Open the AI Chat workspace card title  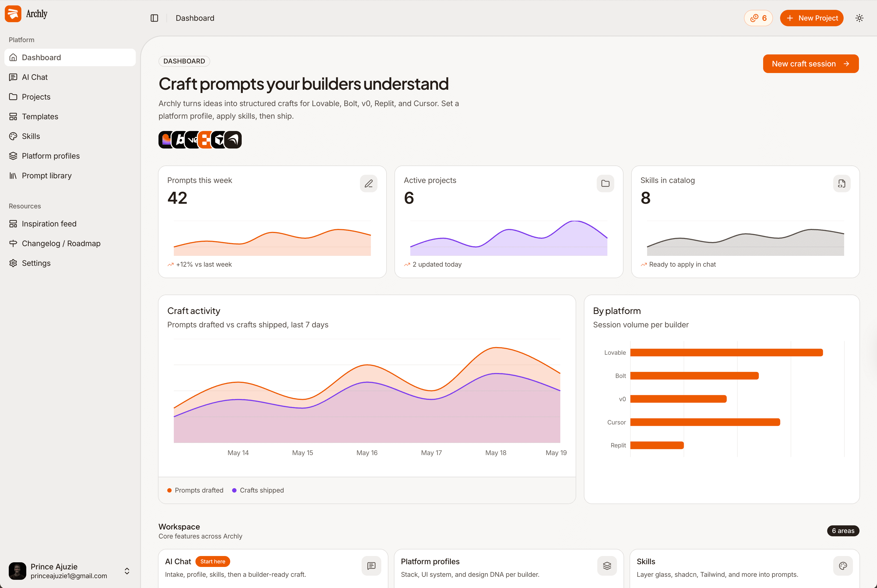(178, 561)
